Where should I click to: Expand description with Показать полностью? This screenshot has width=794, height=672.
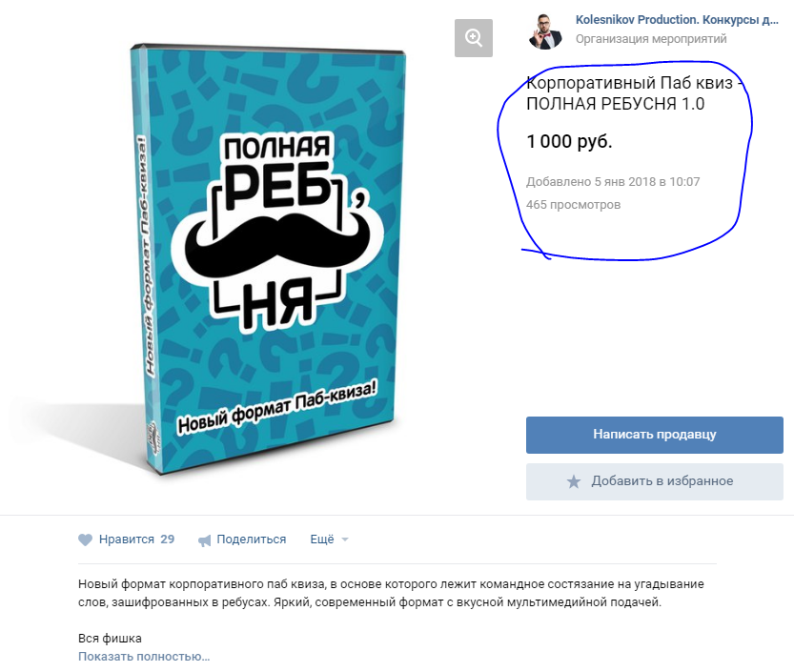[x=144, y=657]
